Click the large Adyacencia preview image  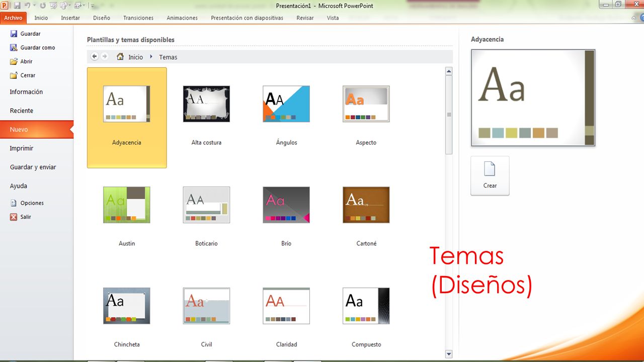tap(533, 98)
